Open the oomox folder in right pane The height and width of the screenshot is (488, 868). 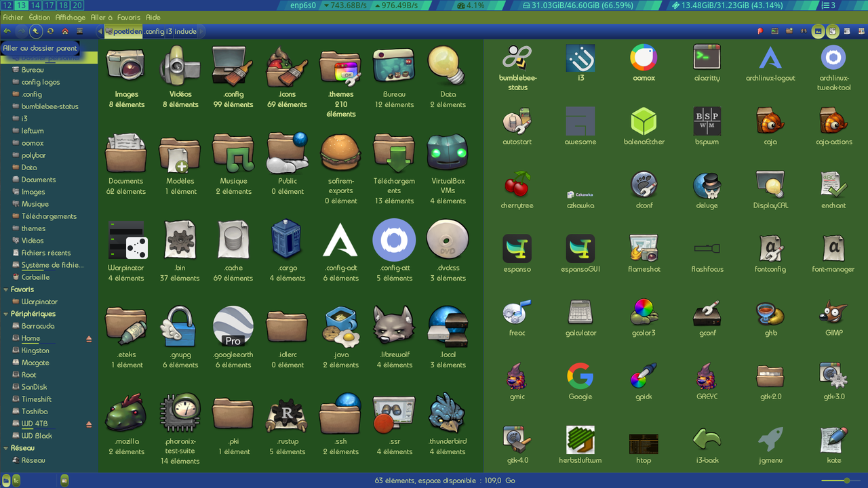point(644,64)
